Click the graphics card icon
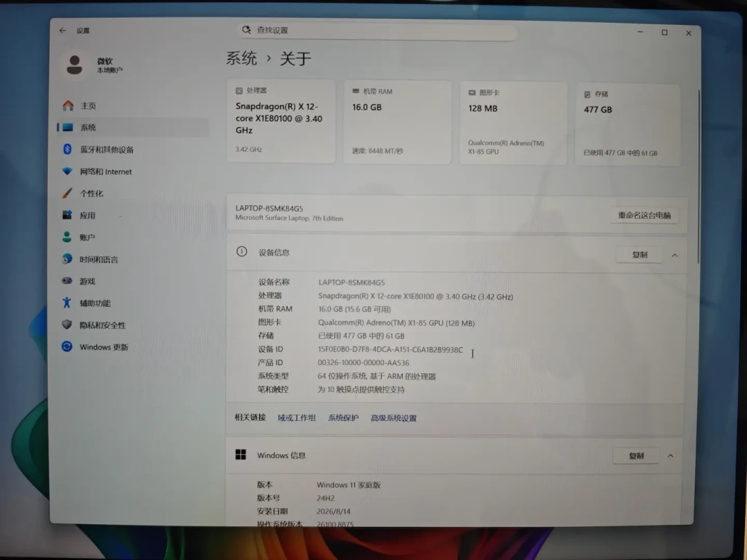The image size is (747, 560). click(472, 93)
